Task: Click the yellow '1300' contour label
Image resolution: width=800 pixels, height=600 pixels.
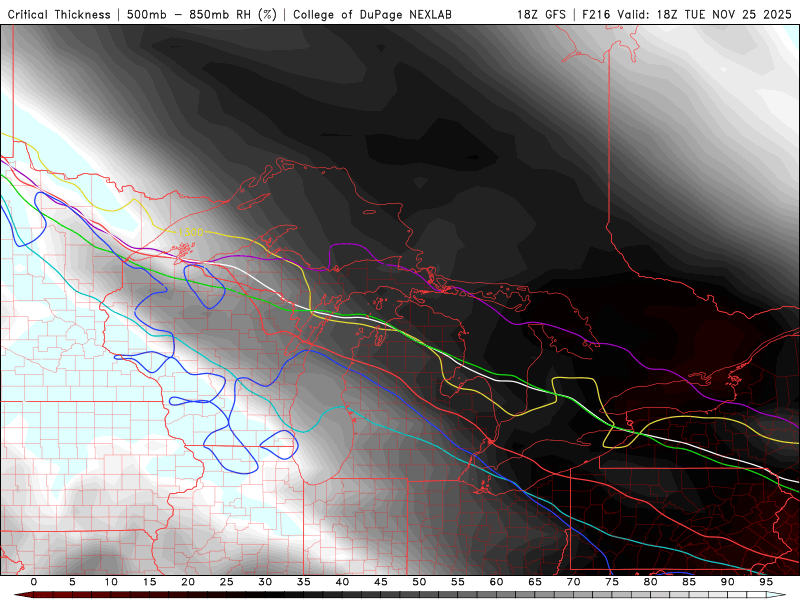Action: tap(191, 232)
